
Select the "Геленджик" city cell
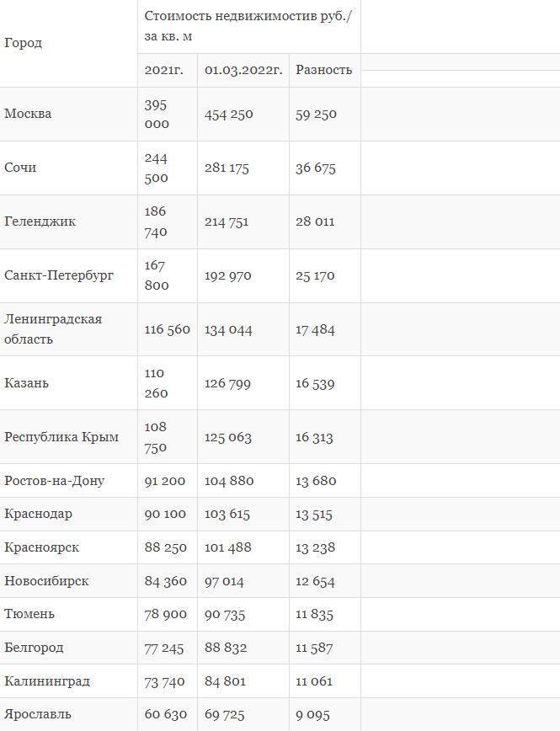point(40,221)
